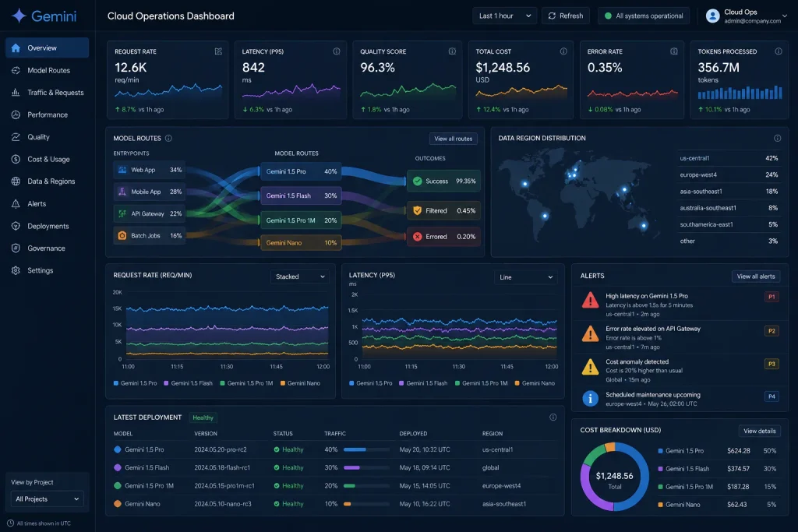Click the Data & Regions globe icon

click(16, 181)
